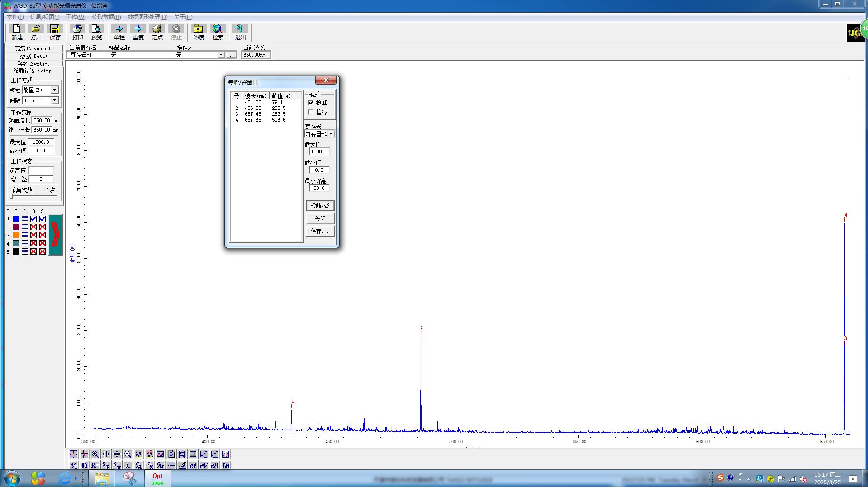Toggle register 3 S checkbox

tap(43, 235)
